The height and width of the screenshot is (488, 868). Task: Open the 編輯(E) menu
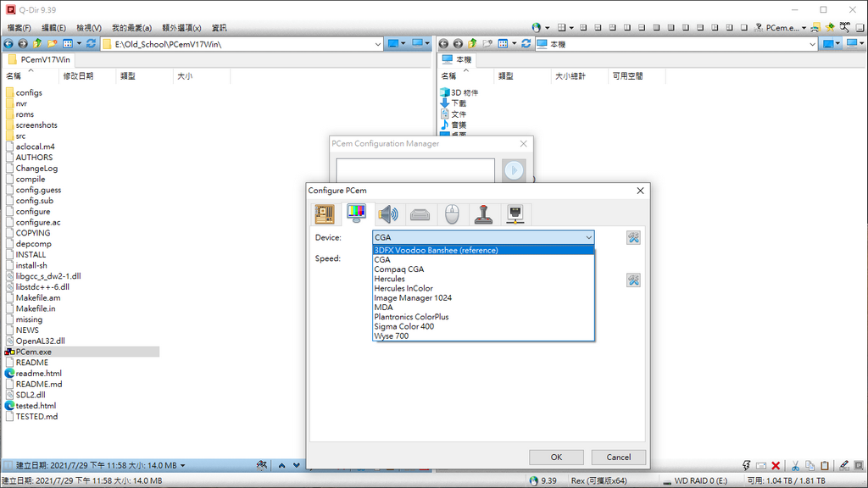53,28
